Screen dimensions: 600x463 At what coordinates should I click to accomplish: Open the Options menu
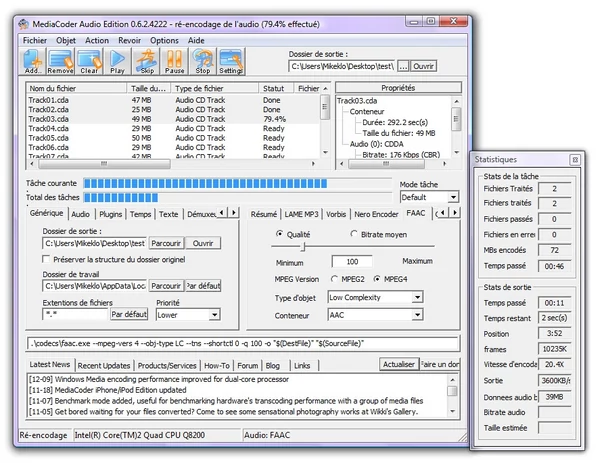point(164,41)
